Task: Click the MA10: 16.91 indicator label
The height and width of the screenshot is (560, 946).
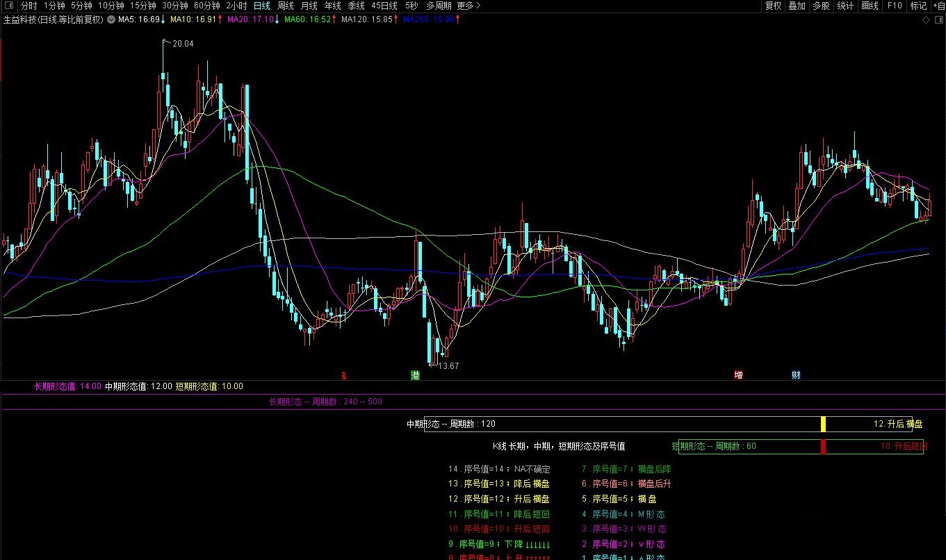Action: (197, 19)
